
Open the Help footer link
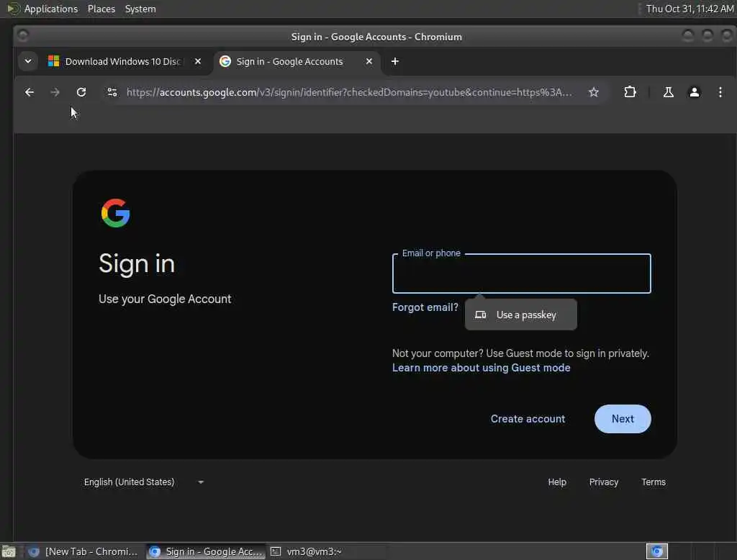[557, 482]
